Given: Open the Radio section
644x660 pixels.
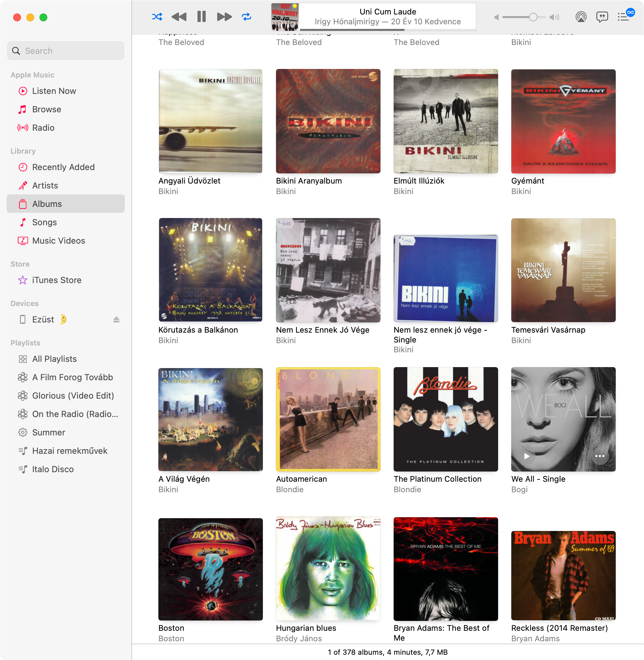Looking at the screenshot, I should tap(66, 128).
